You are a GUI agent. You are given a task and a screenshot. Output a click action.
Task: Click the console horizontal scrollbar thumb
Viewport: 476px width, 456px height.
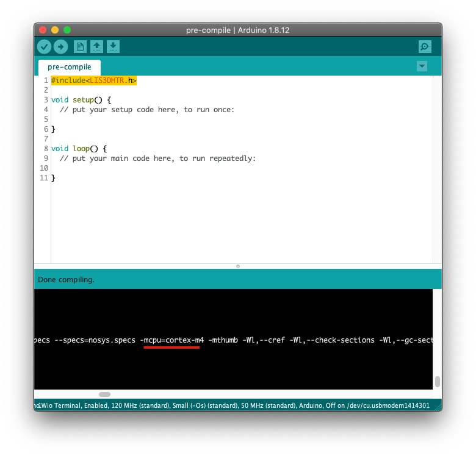(x=104, y=394)
